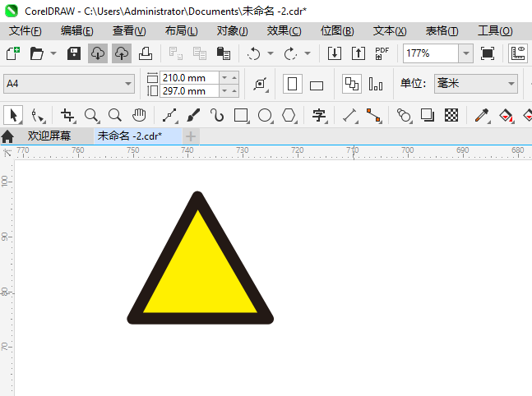Save the document with floppy icon
This screenshot has height=396, width=532.
(x=74, y=53)
